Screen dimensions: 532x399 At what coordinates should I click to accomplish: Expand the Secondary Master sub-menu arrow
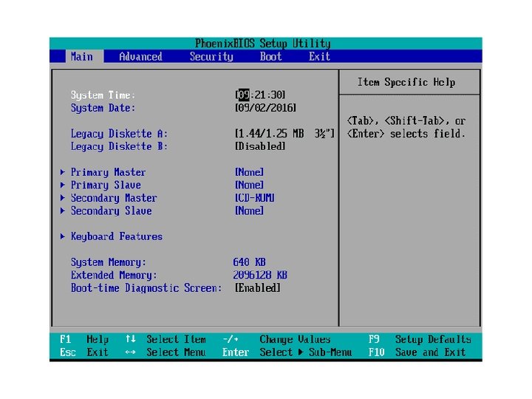62,198
